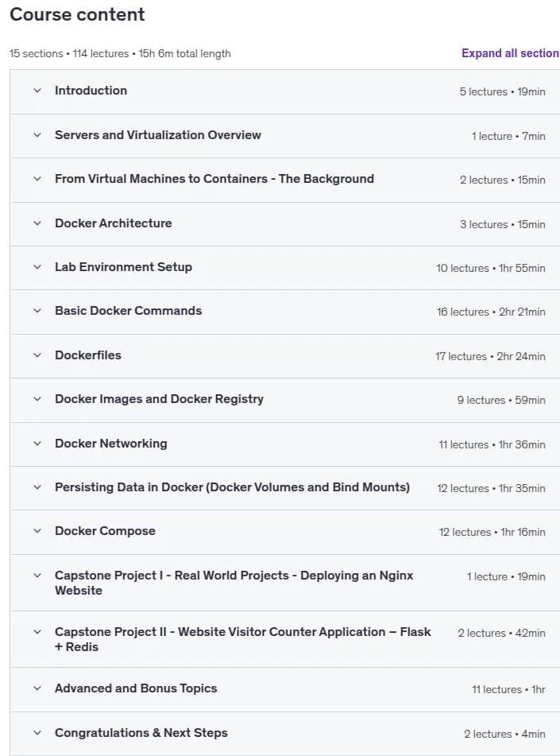
Task: Click the 10 lectures 1hr 55min label
Action: (491, 268)
